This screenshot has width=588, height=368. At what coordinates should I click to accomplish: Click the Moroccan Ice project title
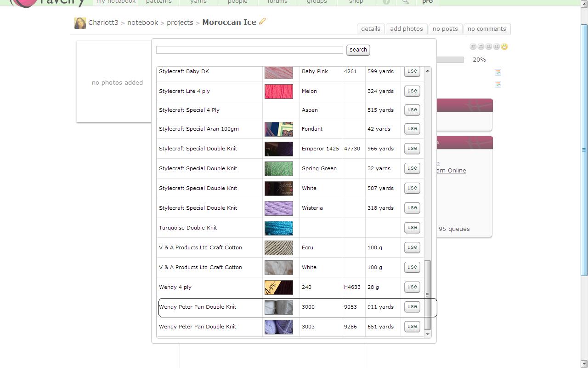click(x=229, y=22)
